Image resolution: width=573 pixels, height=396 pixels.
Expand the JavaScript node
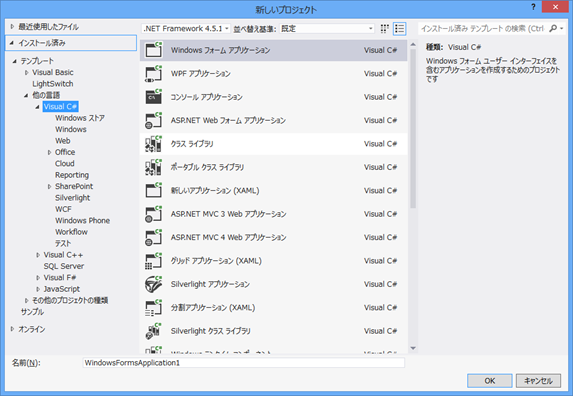(x=38, y=289)
